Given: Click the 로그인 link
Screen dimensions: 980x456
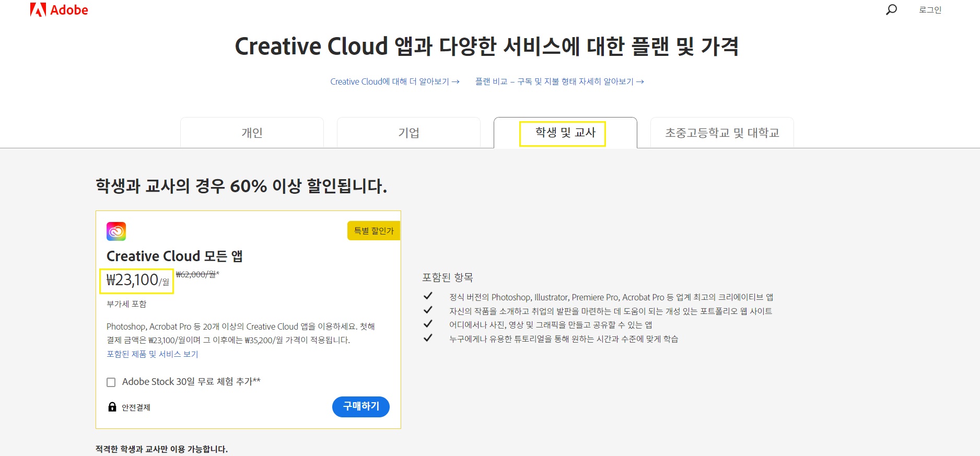Looking at the screenshot, I should click(930, 10).
